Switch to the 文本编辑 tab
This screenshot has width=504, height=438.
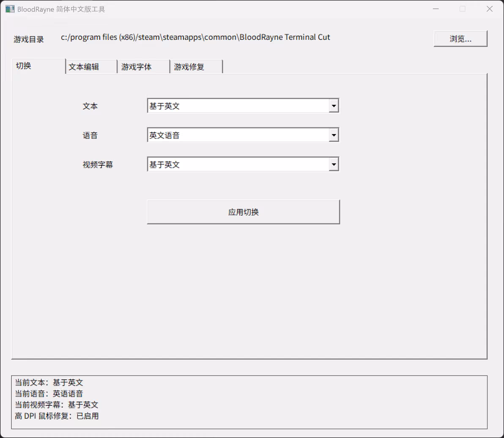pyautogui.click(x=92, y=67)
